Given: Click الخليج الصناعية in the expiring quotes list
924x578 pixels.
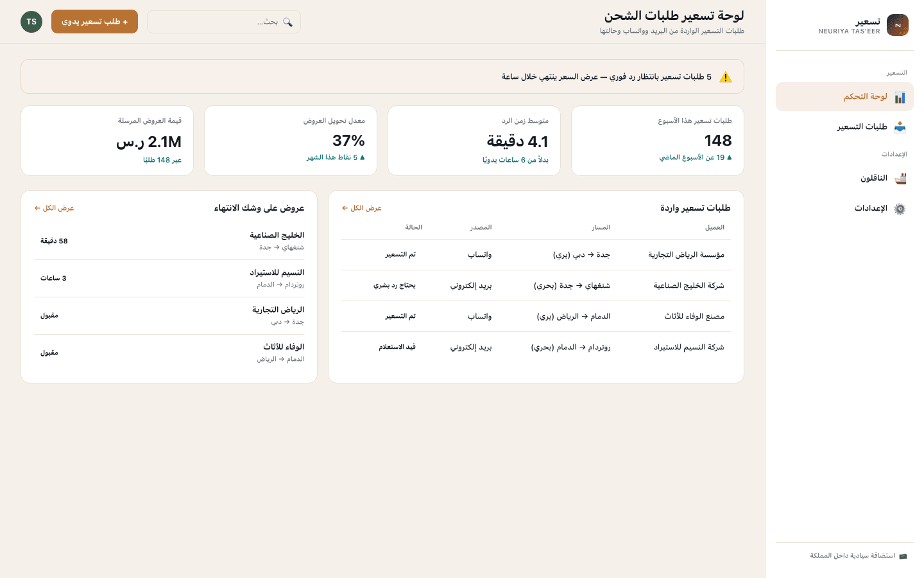Looking at the screenshot, I should [277, 236].
